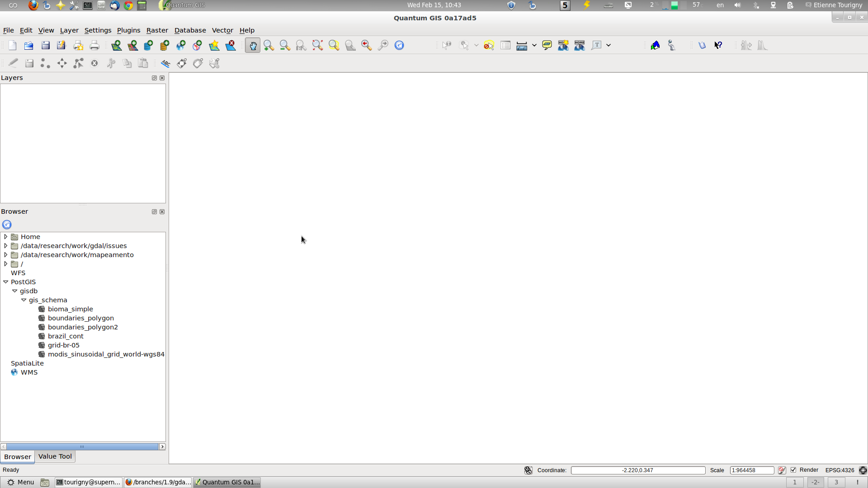The image size is (868, 488).
Task: Click the Menu button in taskbar
Action: point(20,482)
